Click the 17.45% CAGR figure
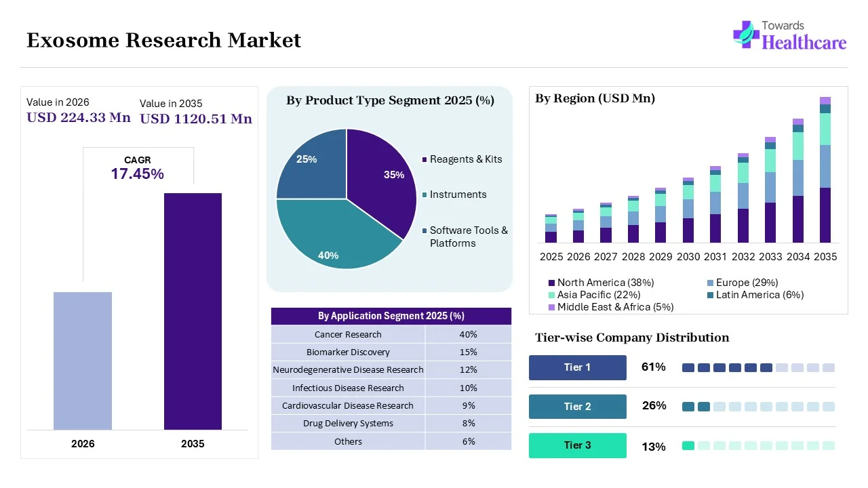The image size is (868, 488). coord(138,174)
